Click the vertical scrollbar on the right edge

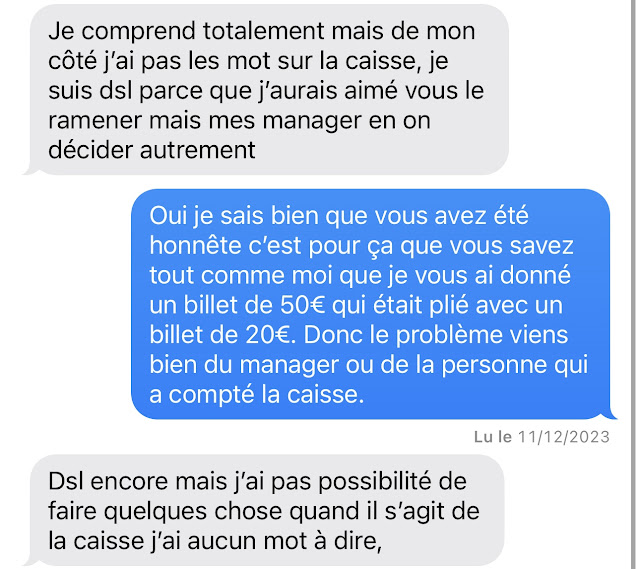pos(633,284)
